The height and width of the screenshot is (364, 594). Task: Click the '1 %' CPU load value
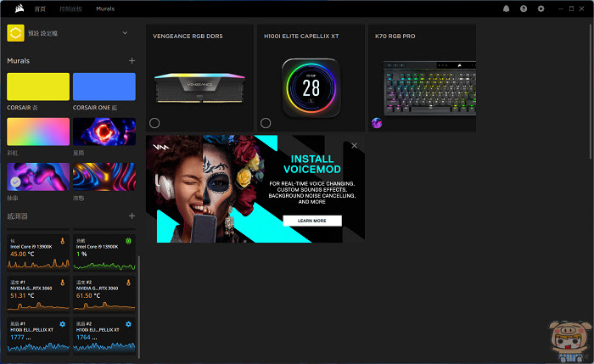(81, 255)
